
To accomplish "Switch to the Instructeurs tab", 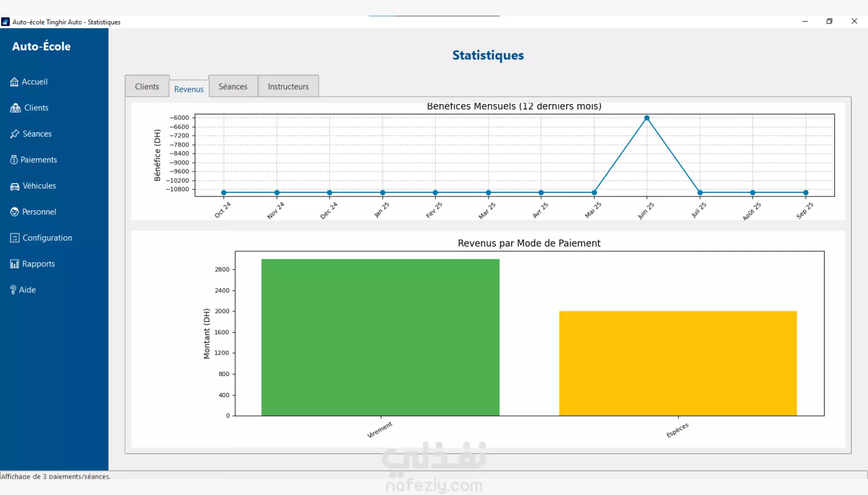I will 288,86.
